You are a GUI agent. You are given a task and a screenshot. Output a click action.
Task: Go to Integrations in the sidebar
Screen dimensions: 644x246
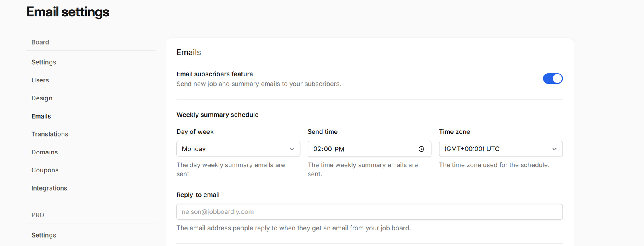[x=50, y=188]
